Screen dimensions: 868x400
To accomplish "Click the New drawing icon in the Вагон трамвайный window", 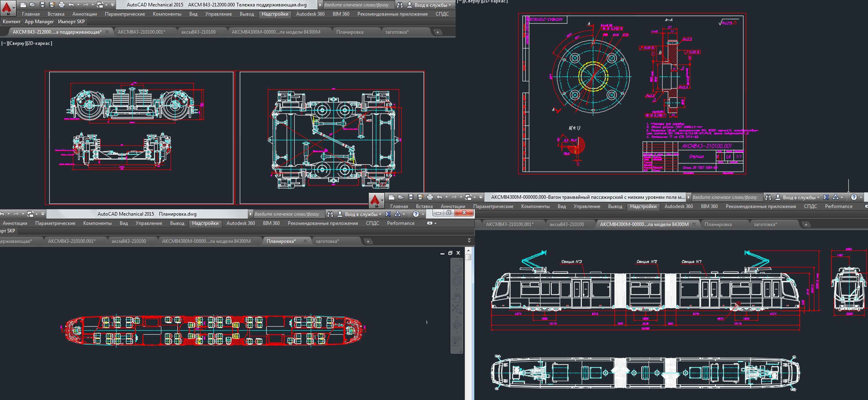I will 392,197.
